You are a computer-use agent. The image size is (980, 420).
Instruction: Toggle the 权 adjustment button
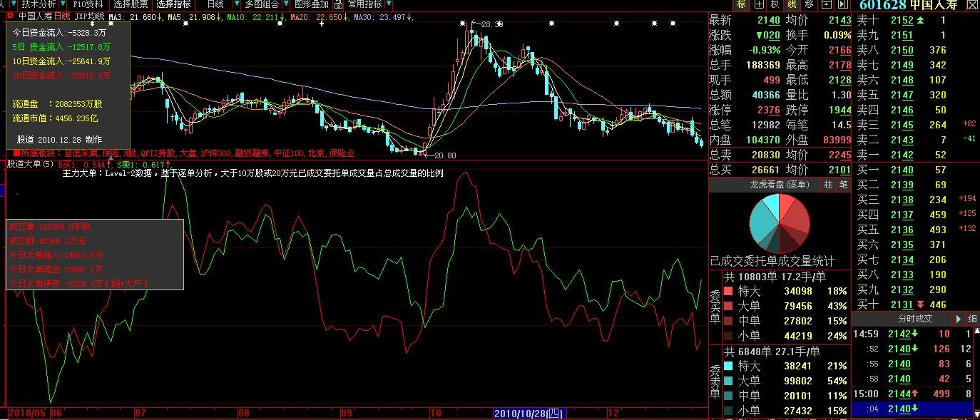tap(775, 5)
